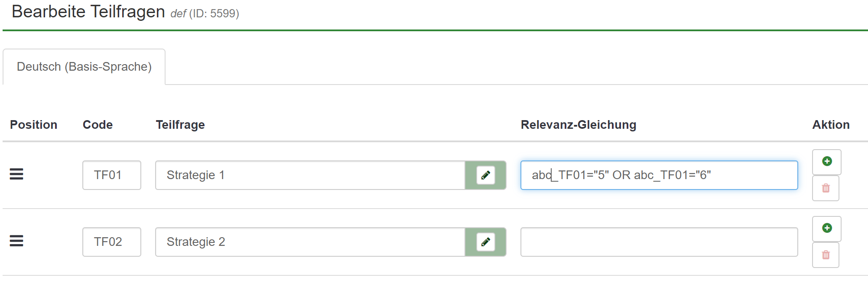Delete the TF01 subquestion row
This screenshot has height=281, width=868.
coord(826,188)
